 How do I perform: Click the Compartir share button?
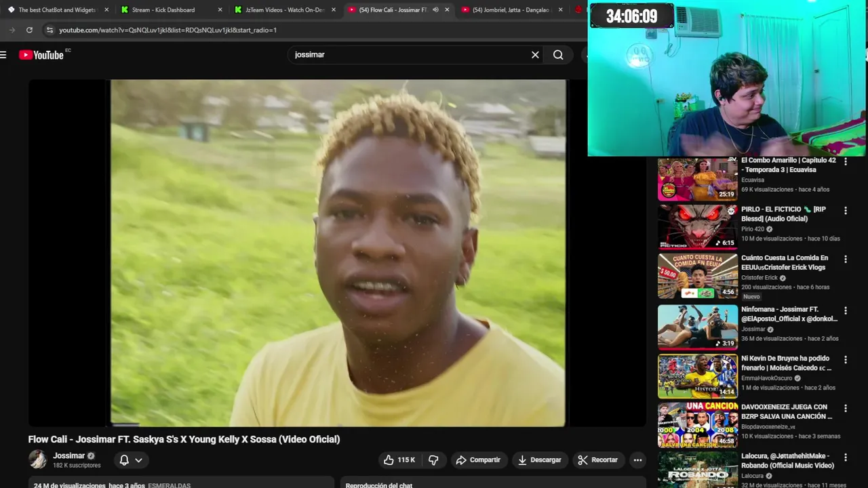point(478,460)
